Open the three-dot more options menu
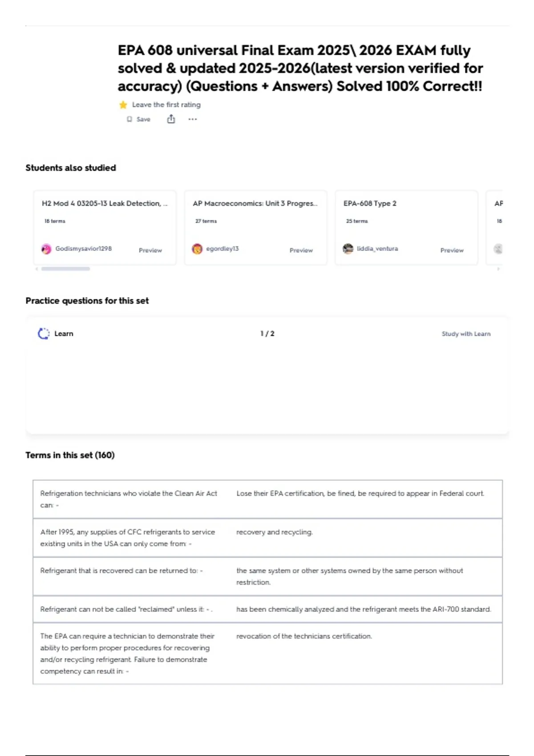The image size is (534, 756). point(192,119)
